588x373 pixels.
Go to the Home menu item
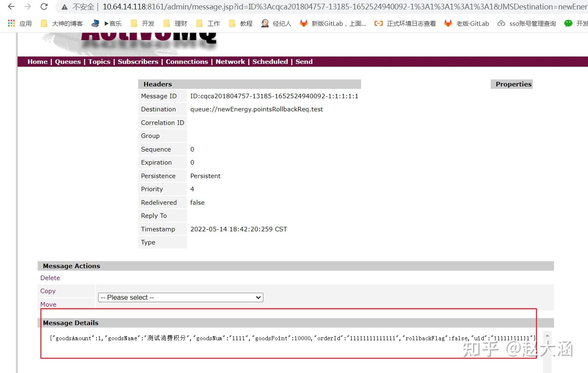click(38, 61)
